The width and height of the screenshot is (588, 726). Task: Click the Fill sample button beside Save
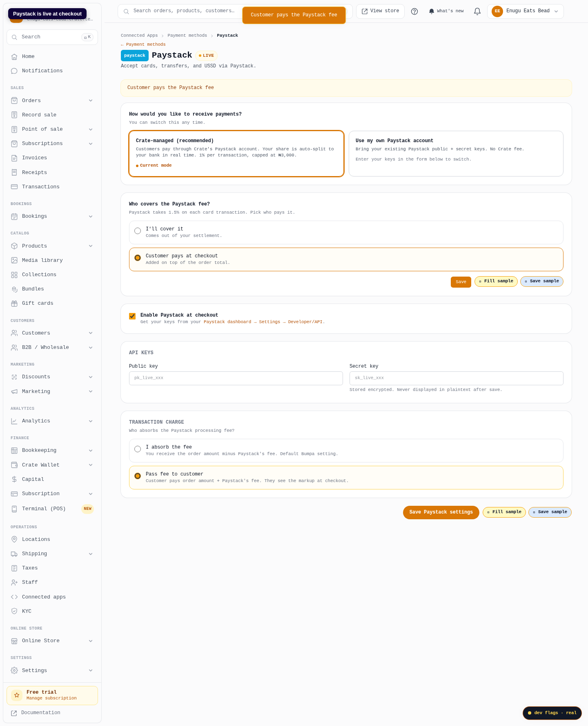[496, 281]
